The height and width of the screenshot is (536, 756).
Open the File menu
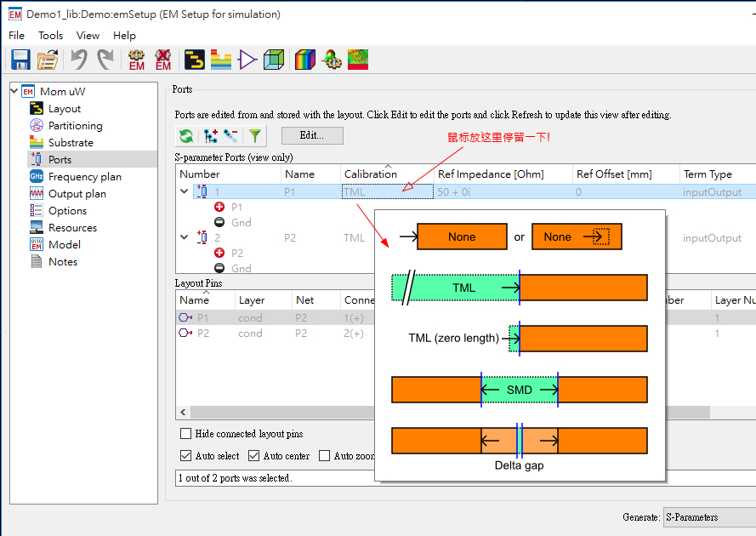coord(16,35)
